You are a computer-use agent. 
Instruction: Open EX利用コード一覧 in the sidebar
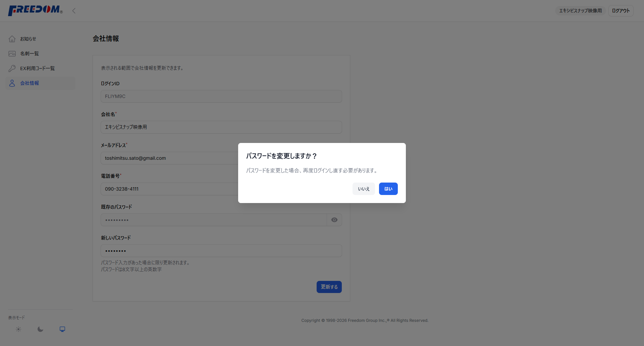(41, 68)
